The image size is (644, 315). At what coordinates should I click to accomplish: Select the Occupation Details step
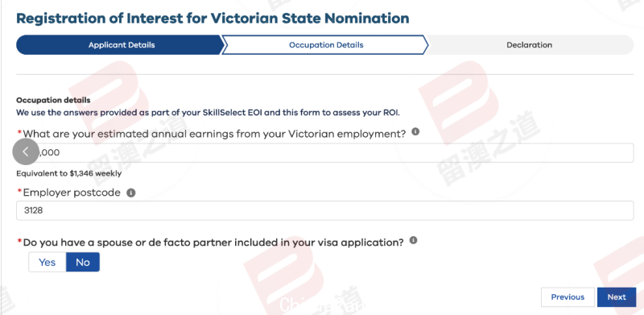click(x=326, y=45)
